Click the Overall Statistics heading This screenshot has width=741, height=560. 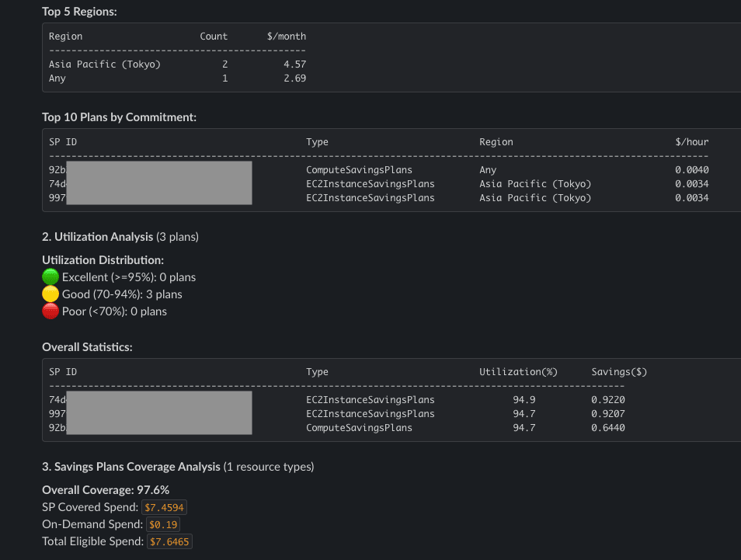[87, 347]
